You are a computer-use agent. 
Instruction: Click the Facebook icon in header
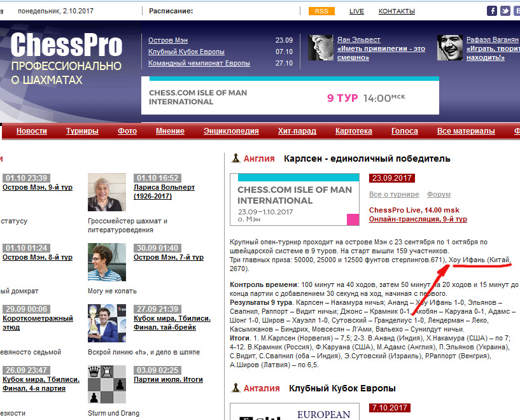click(x=492, y=11)
